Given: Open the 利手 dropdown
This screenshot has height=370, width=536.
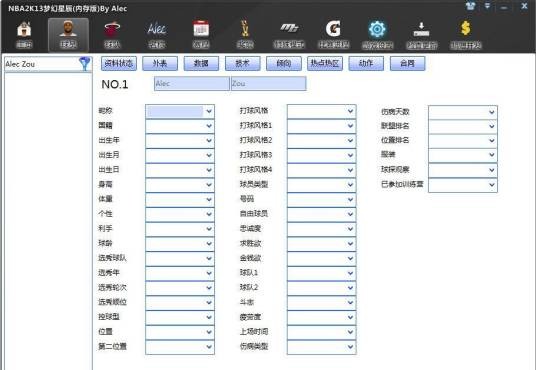Looking at the screenshot, I should pyautogui.click(x=180, y=229).
